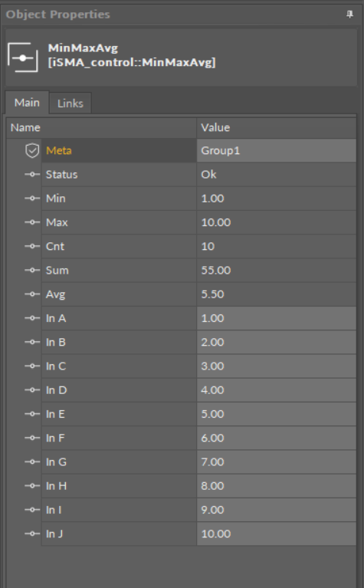Click the Value column header
364x588 pixels.
click(x=277, y=127)
